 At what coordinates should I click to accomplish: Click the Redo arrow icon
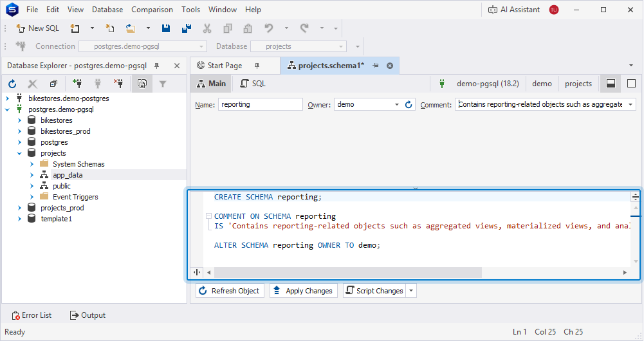click(304, 28)
